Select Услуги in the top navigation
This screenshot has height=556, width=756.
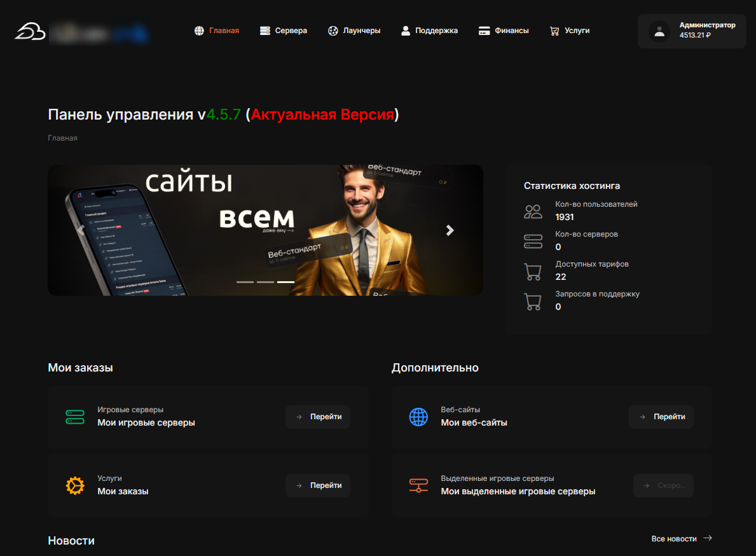point(570,31)
